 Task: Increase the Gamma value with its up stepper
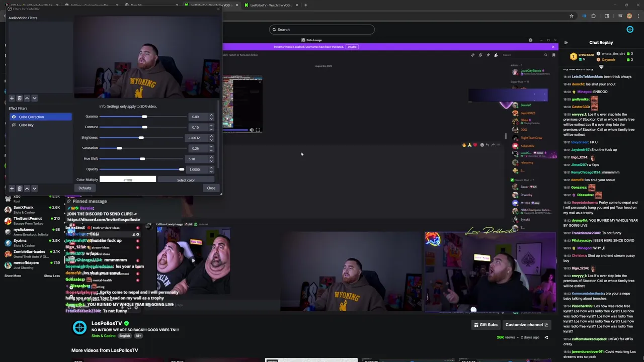[x=211, y=115]
